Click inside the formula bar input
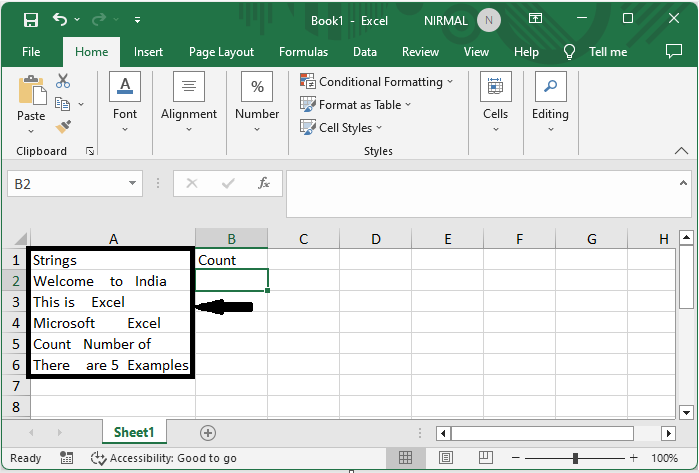 tap(482, 194)
